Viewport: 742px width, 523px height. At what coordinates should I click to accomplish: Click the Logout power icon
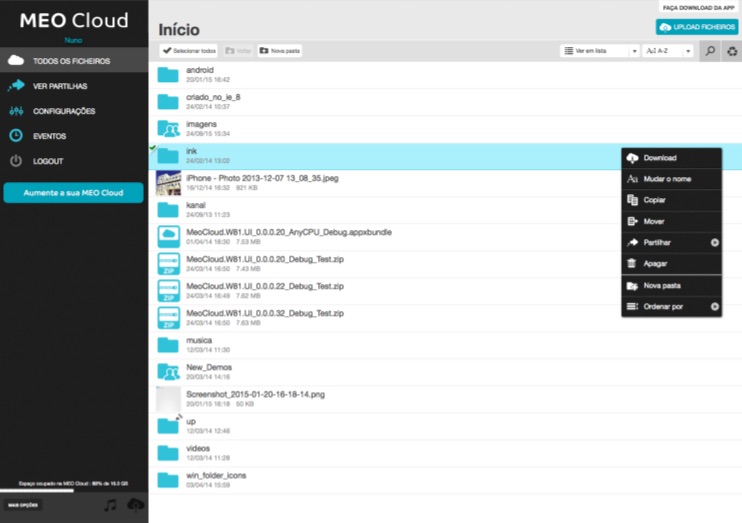point(16,161)
